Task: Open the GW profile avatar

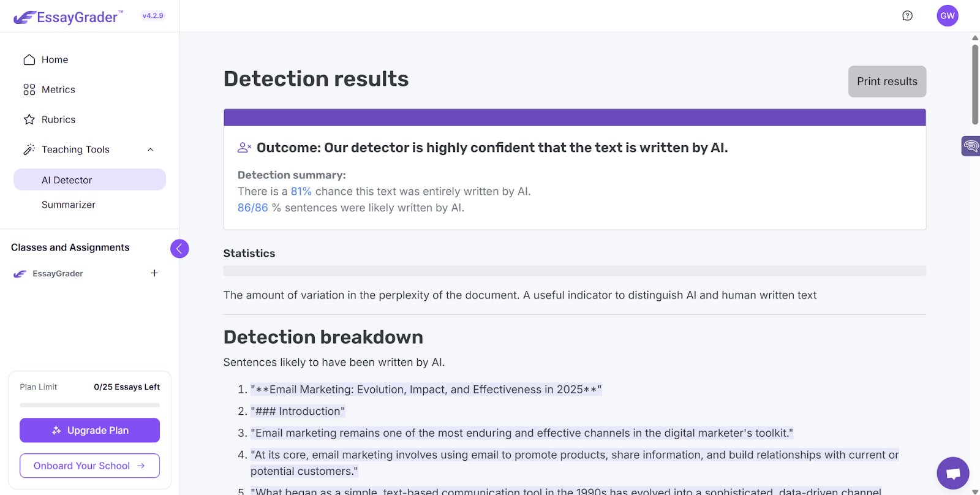Action: click(x=947, y=16)
